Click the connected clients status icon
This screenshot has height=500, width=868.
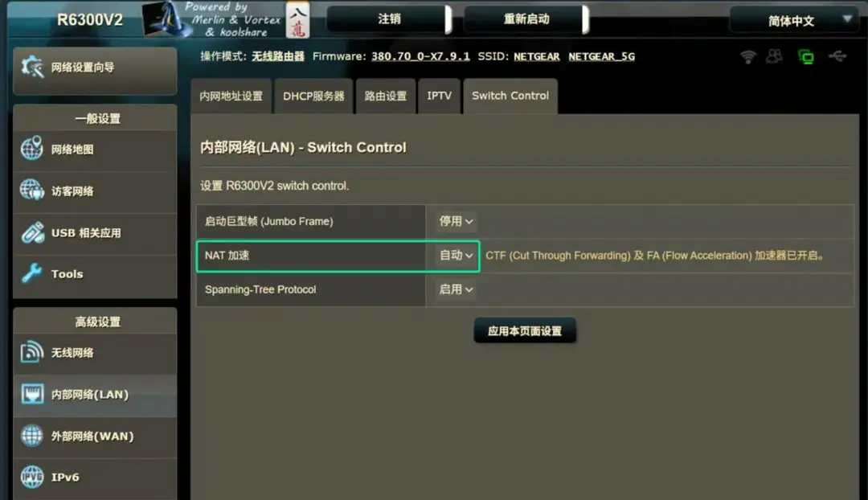[775, 56]
